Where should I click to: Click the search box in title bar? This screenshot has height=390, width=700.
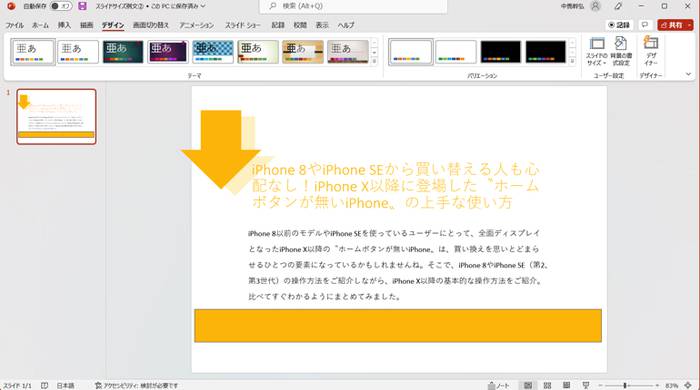point(353,6)
